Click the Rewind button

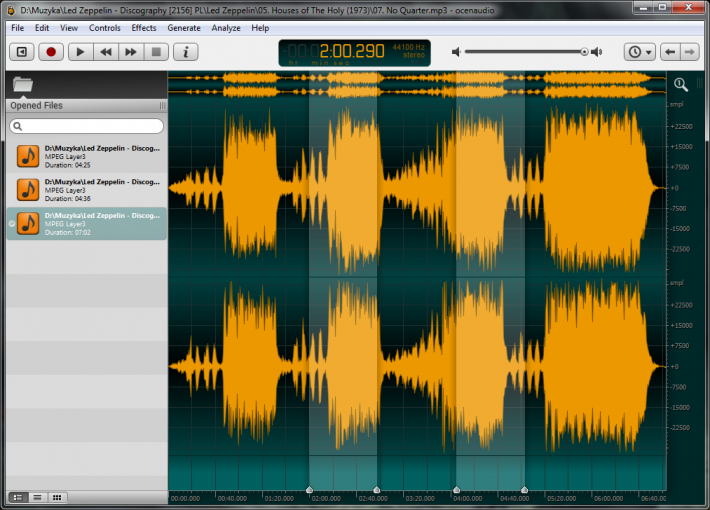click(x=106, y=52)
